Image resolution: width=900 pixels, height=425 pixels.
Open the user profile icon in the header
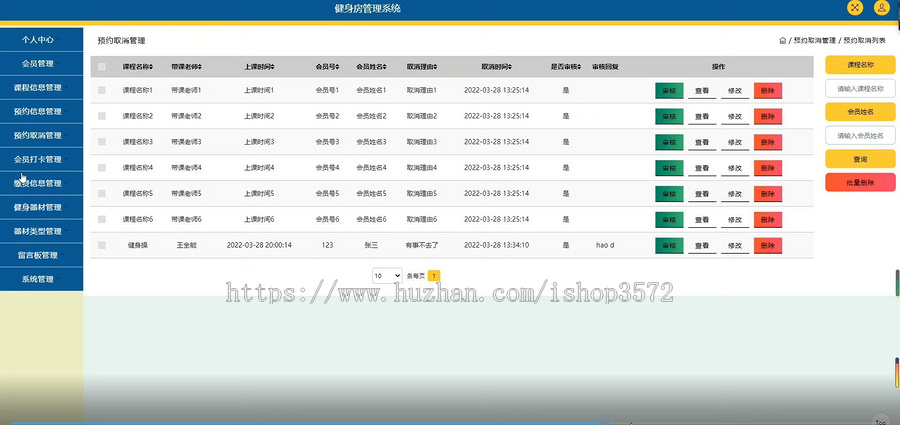tap(881, 7)
